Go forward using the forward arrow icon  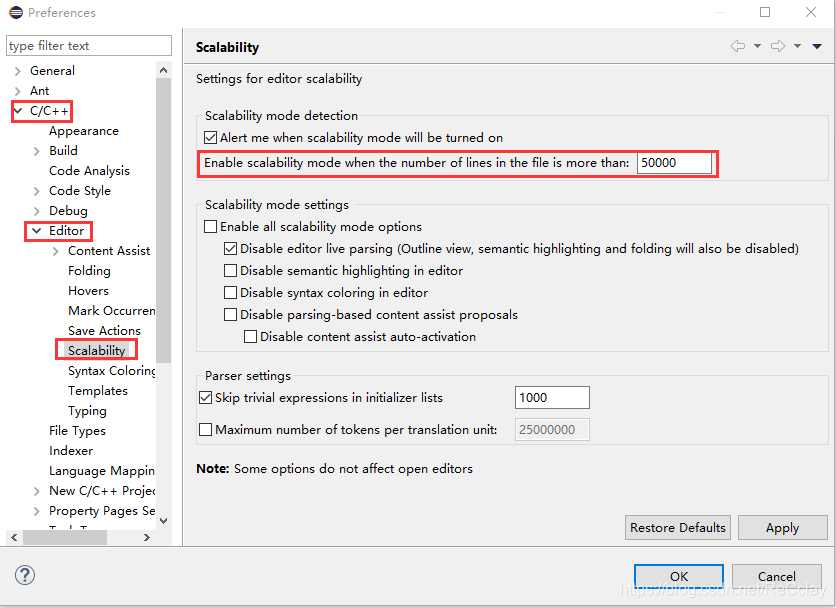coord(778,46)
